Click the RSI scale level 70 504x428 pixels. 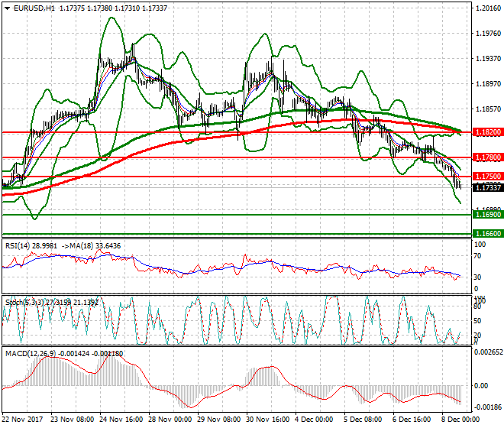point(478,256)
